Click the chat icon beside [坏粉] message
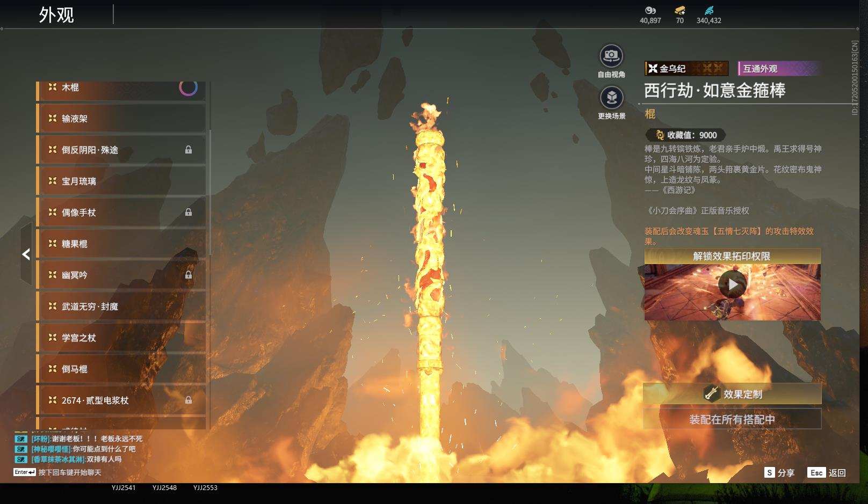 21,439
